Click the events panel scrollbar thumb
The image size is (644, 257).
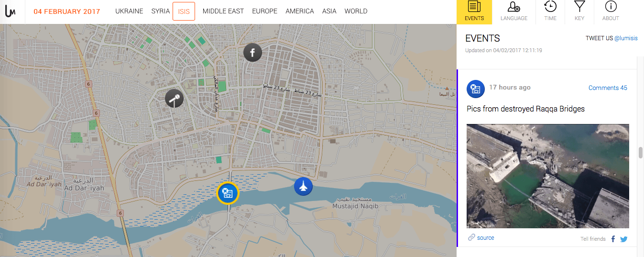(x=641, y=152)
